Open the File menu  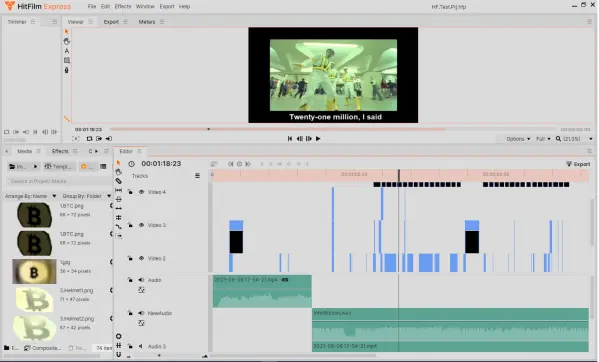(x=92, y=6)
